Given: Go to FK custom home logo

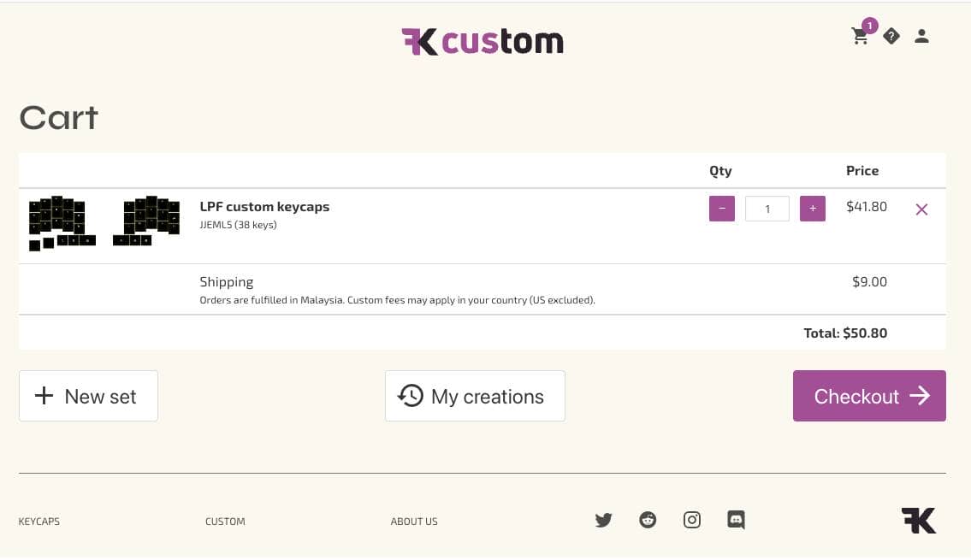Looking at the screenshot, I should coord(483,41).
